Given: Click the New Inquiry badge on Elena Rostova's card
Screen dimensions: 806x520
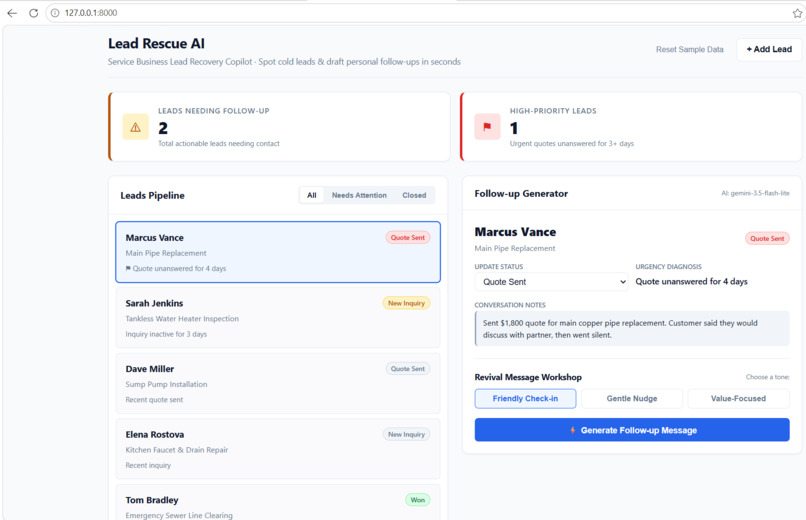Looking at the screenshot, I should (406, 434).
